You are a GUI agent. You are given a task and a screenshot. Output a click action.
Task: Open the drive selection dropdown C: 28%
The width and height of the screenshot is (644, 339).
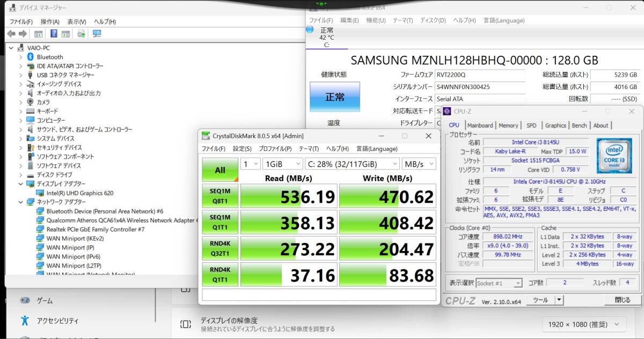[352, 164]
